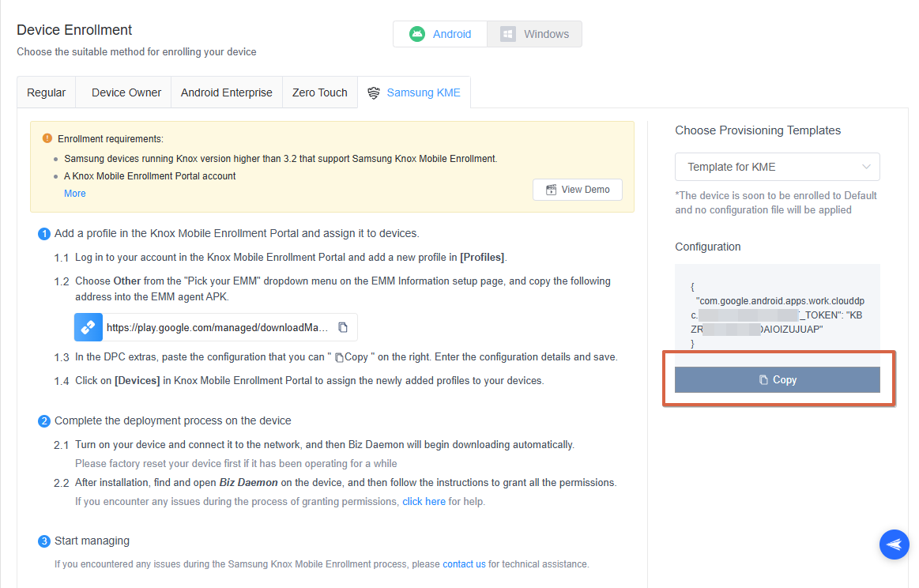Image resolution: width=919 pixels, height=588 pixels.
Task: Click the Windows logo icon
Action: tap(508, 34)
